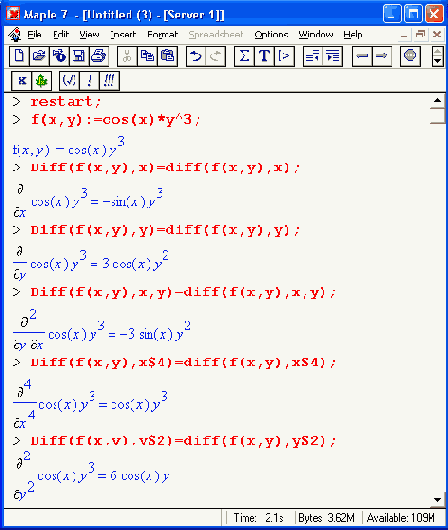Open the Insert menu
Viewport: 448px width, 530px height.
pos(123,34)
